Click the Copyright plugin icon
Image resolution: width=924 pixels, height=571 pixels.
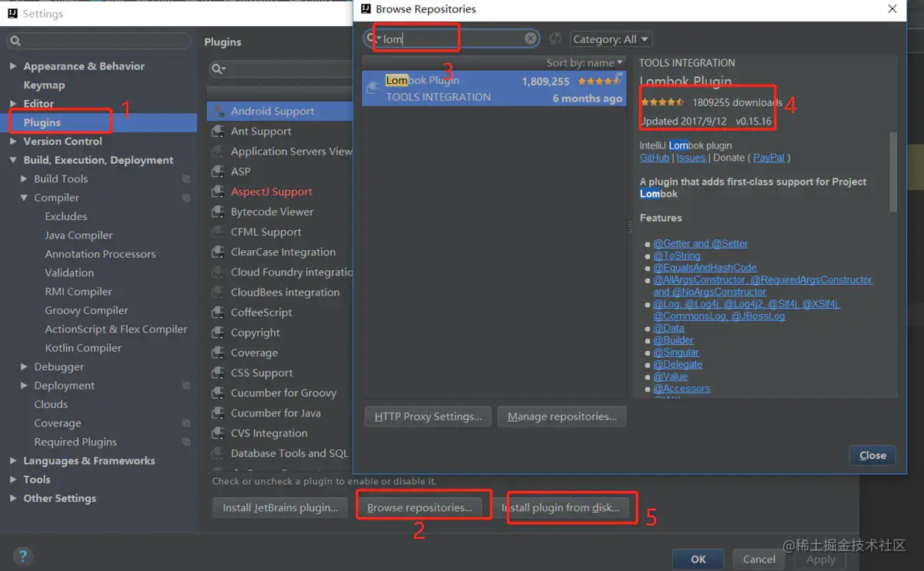[x=218, y=332]
